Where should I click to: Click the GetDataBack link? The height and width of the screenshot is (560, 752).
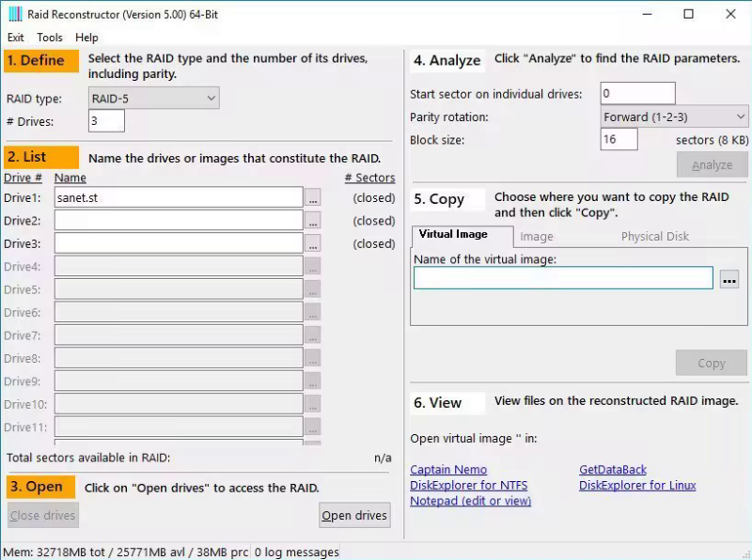click(613, 470)
